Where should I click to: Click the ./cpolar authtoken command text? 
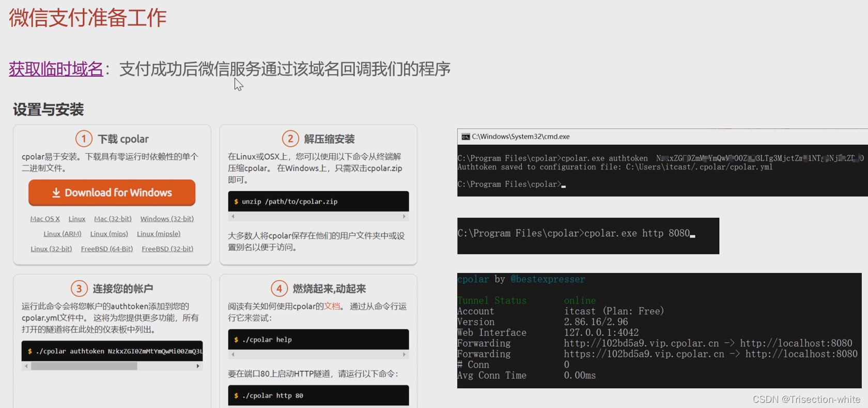pyautogui.click(x=119, y=351)
